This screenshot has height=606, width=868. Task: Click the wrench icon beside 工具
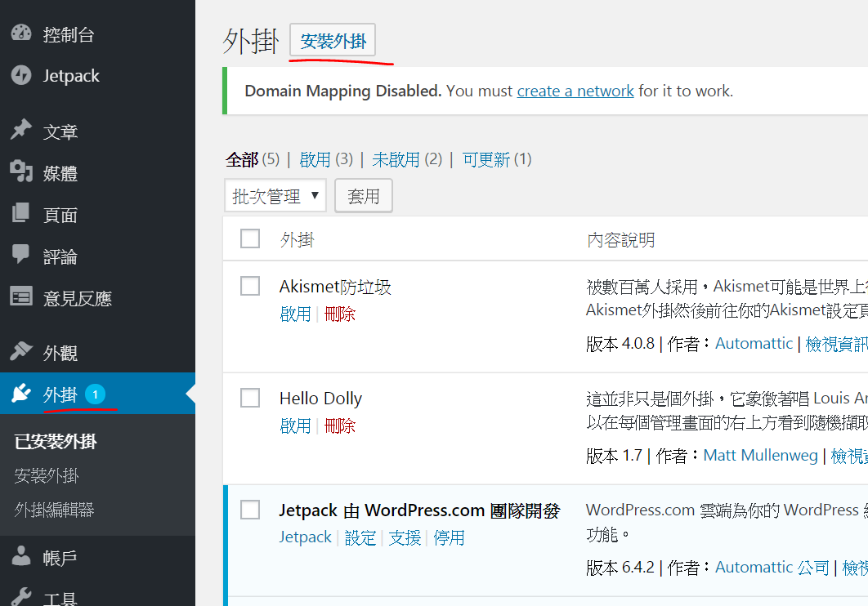[21, 597]
